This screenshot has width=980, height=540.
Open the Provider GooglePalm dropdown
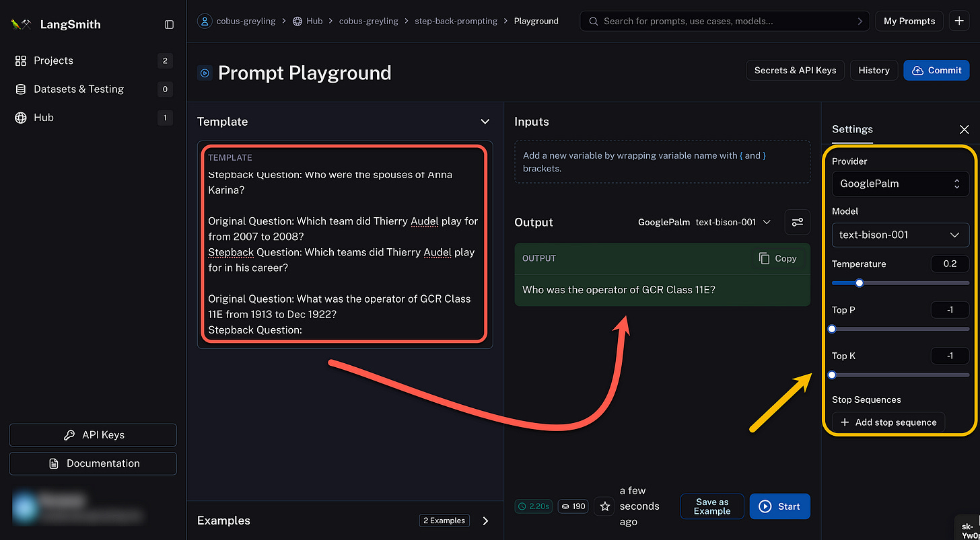click(901, 184)
